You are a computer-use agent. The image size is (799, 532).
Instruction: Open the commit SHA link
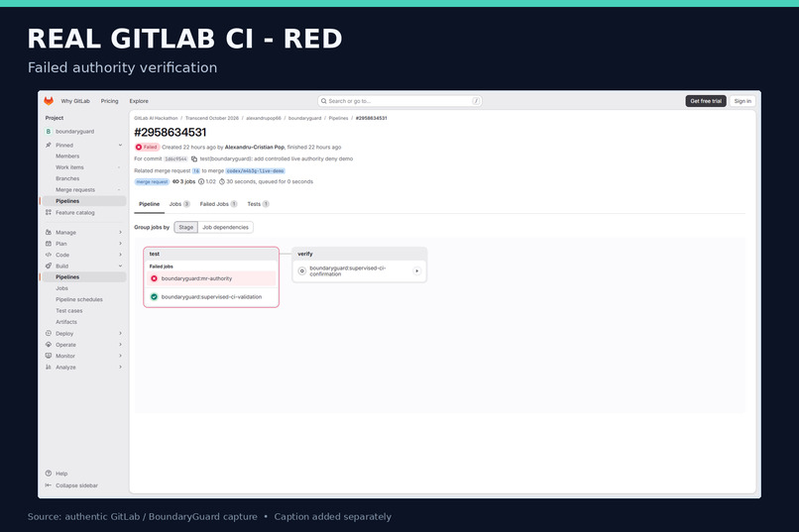tap(175, 159)
